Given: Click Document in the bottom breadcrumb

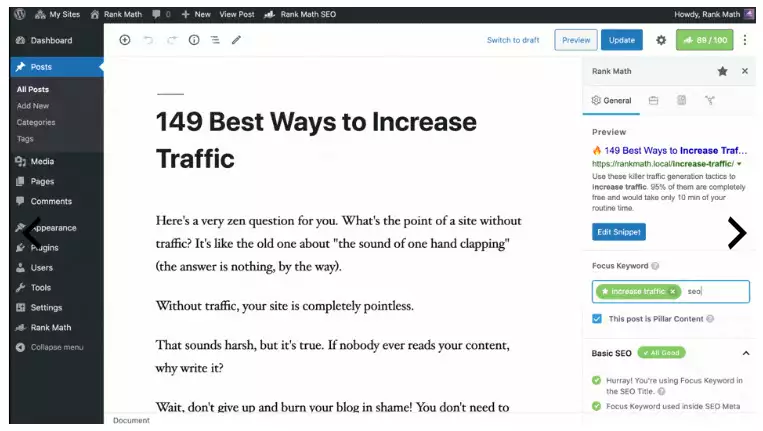Looking at the screenshot, I should 131,420.
